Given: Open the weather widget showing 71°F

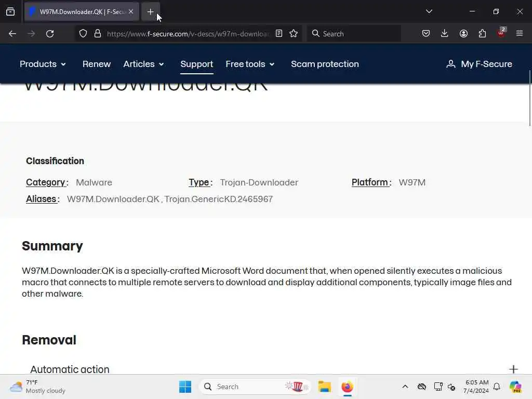Looking at the screenshot, I should tap(37, 387).
